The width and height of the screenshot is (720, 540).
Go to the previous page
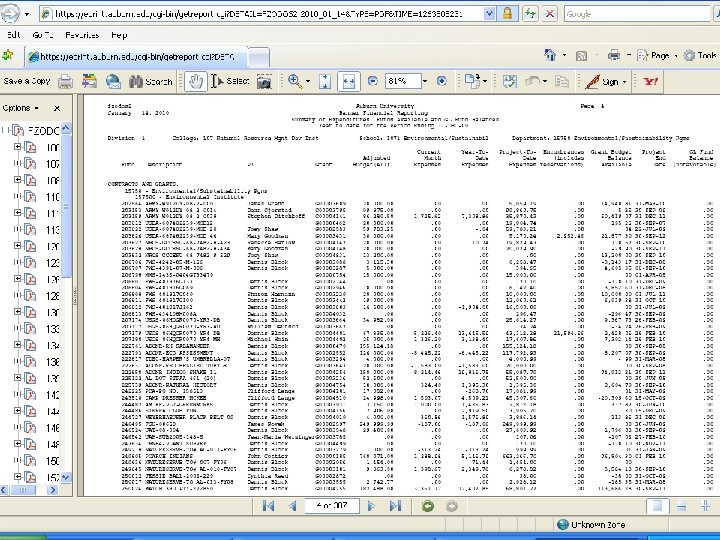point(292,506)
